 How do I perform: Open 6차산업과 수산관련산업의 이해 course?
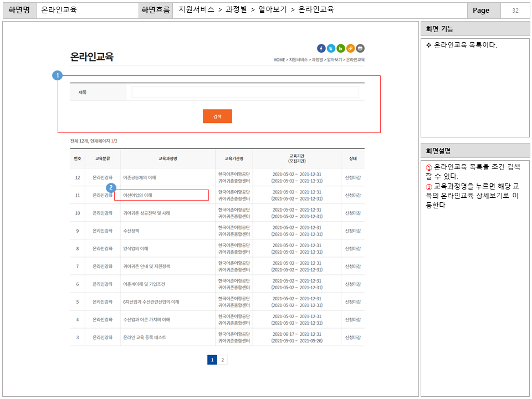151,302
